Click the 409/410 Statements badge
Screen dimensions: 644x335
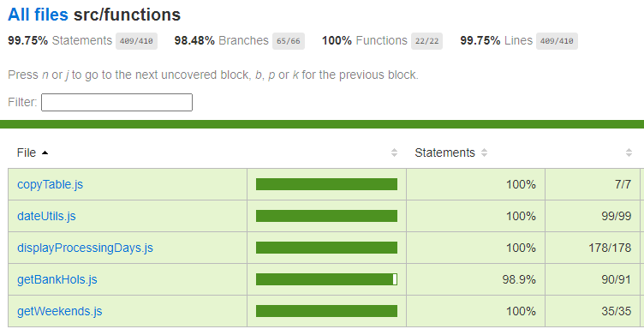[136, 41]
